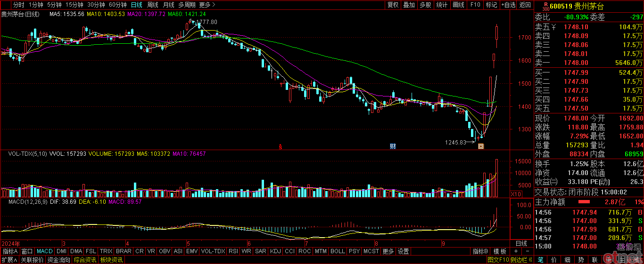
Task: Click the orange square marker under the 1245.83 low
Action: 481,146
